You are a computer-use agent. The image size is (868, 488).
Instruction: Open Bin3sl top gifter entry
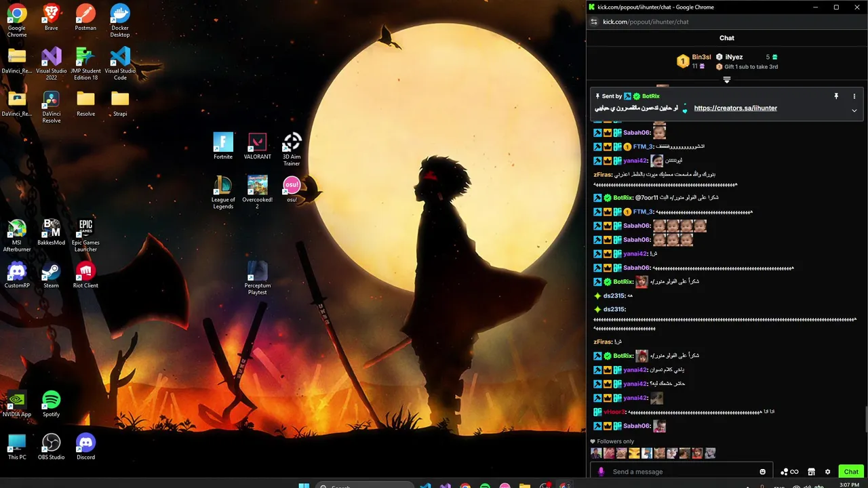694,61
